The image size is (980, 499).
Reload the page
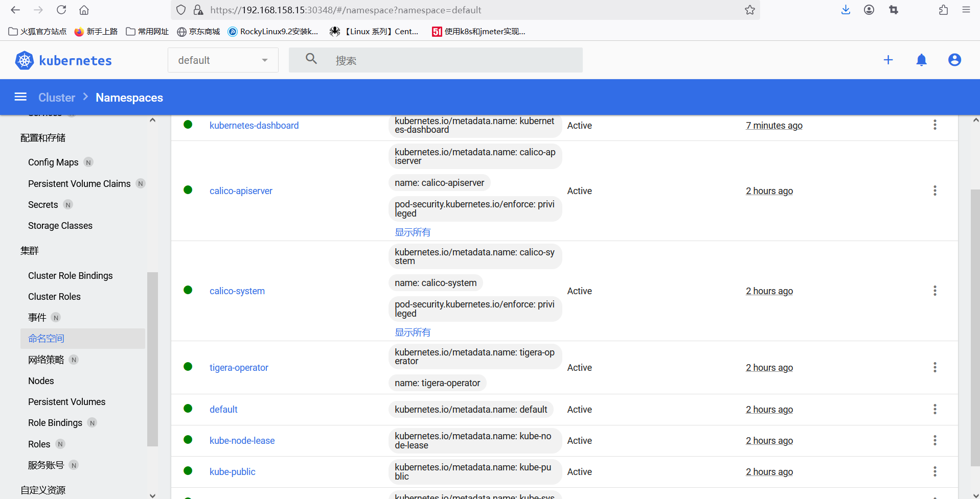[x=61, y=10]
